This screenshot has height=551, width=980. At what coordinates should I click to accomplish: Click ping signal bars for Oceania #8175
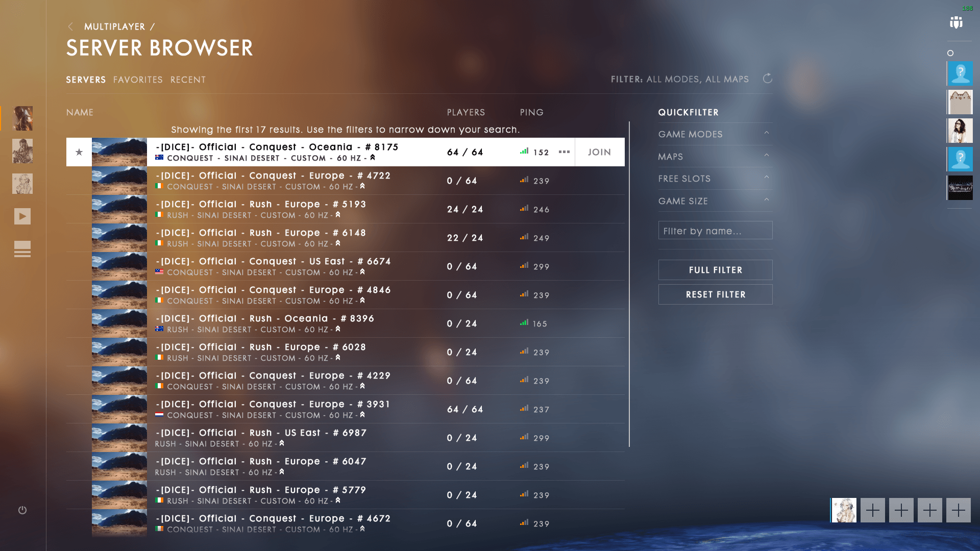(524, 151)
